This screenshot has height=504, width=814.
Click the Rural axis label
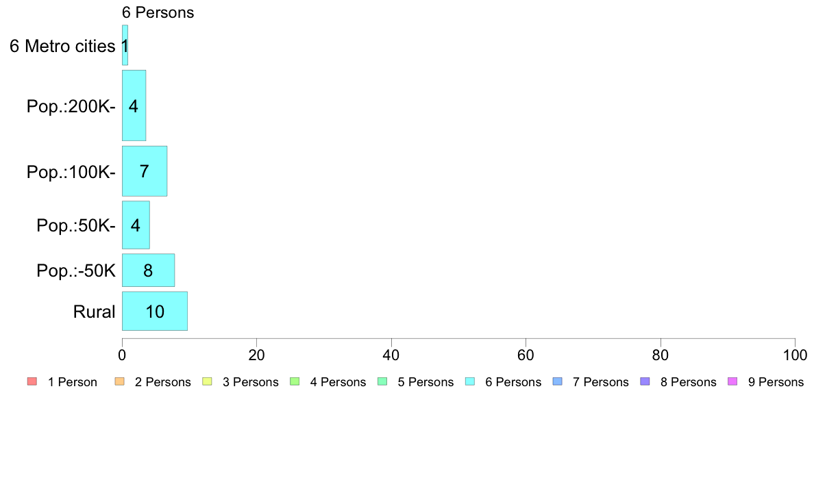click(x=94, y=312)
